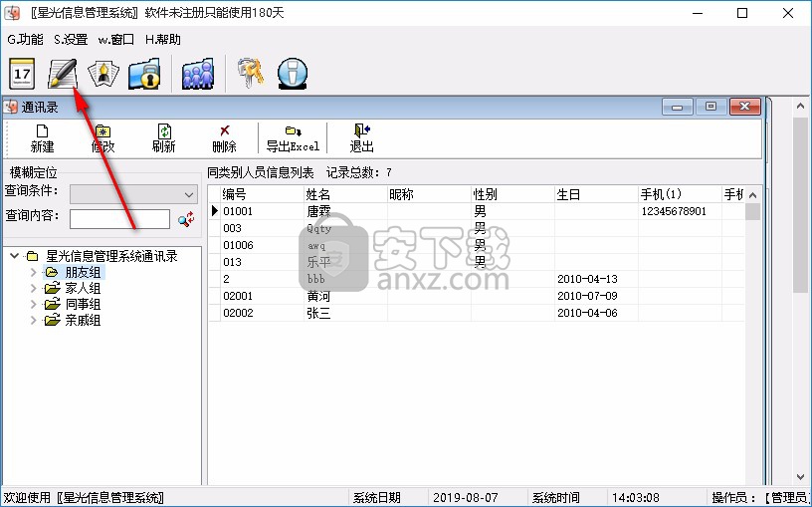Expand the 家人组 tree node

click(x=33, y=288)
